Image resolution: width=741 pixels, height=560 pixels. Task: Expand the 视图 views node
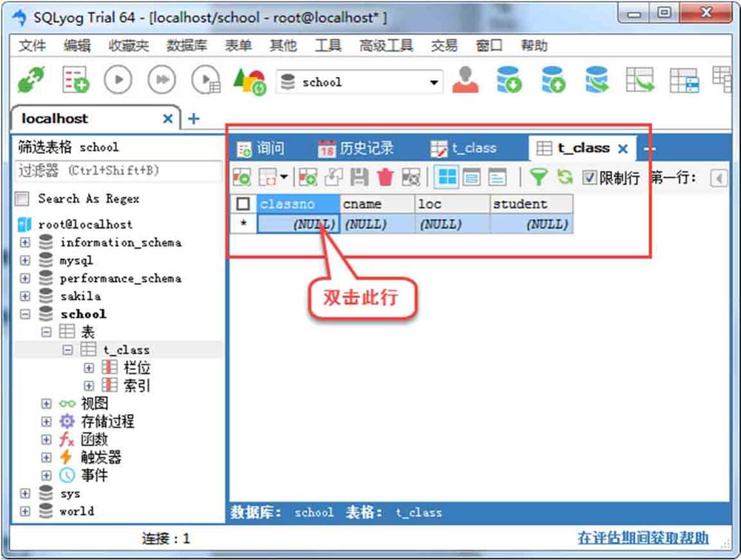(x=46, y=404)
